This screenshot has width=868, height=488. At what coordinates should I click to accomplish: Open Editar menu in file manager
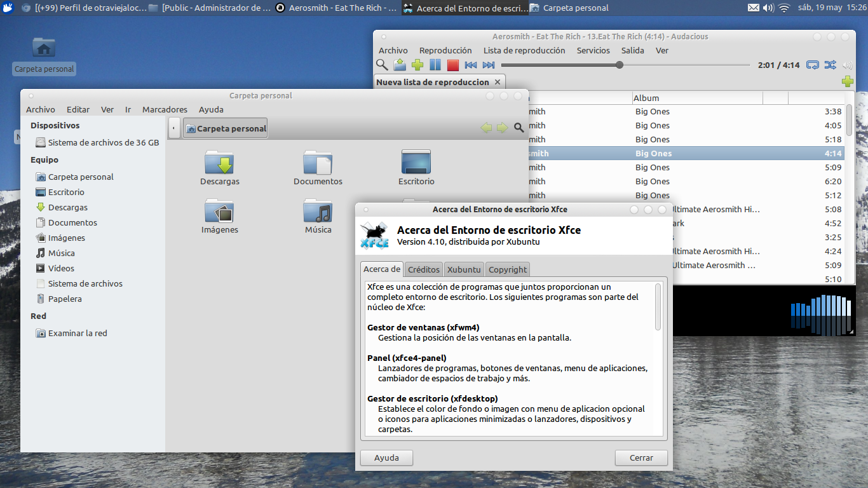point(78,109)
